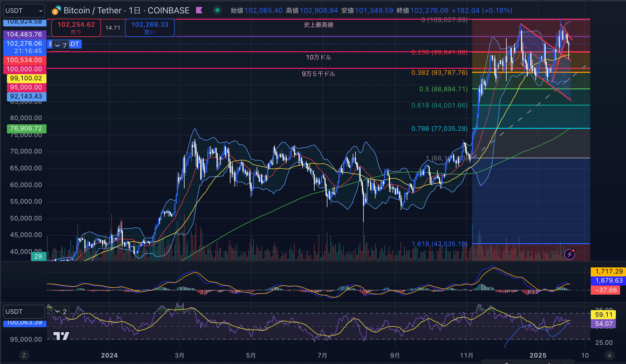Click the green 76,906.72 price tag
The height and width of the screenshot is (364, 626).
[x=26, y=128]
